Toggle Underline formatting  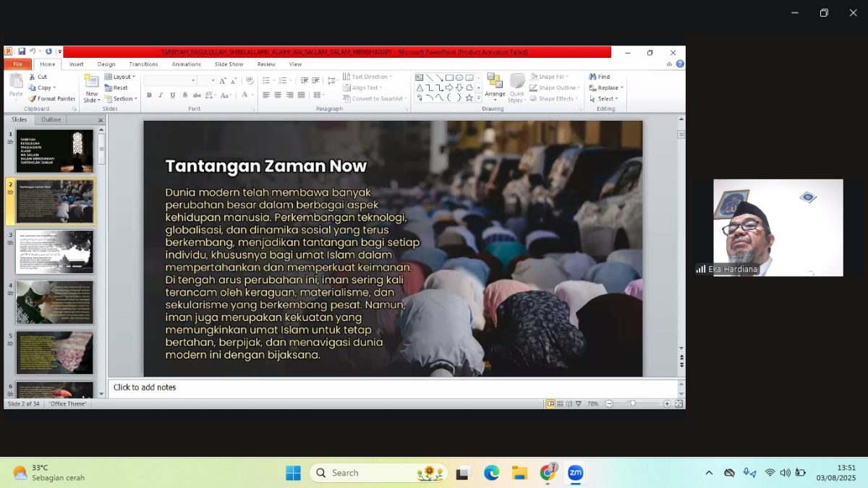click(x=172, y=95)
